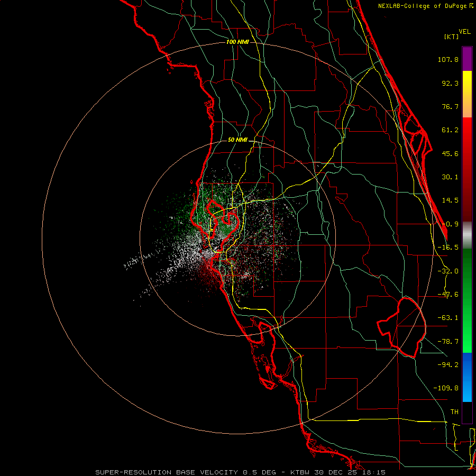Click the -63.1 scale value
The width and height of the screenshot is (476, 476).
click(448, 318)
